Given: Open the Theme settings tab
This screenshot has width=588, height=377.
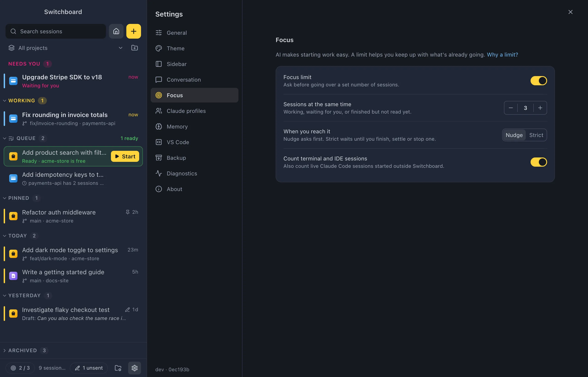Looking at the screenshot, I should [195, 48].
